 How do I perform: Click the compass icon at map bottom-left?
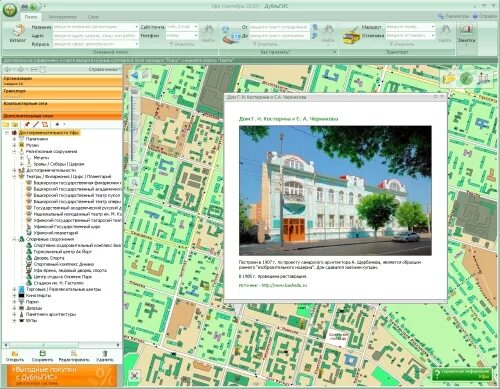pos(135,375)
